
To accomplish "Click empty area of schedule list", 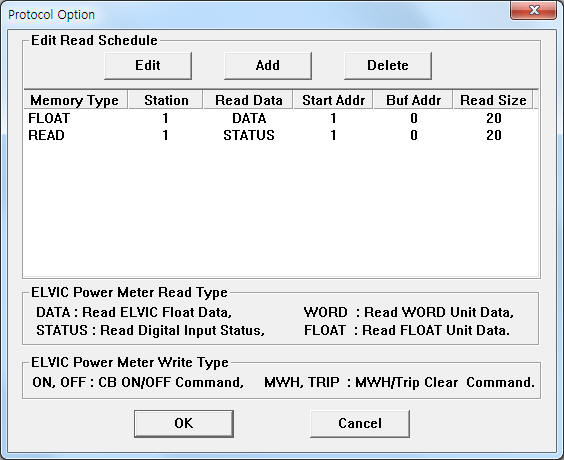I will 281,210.
